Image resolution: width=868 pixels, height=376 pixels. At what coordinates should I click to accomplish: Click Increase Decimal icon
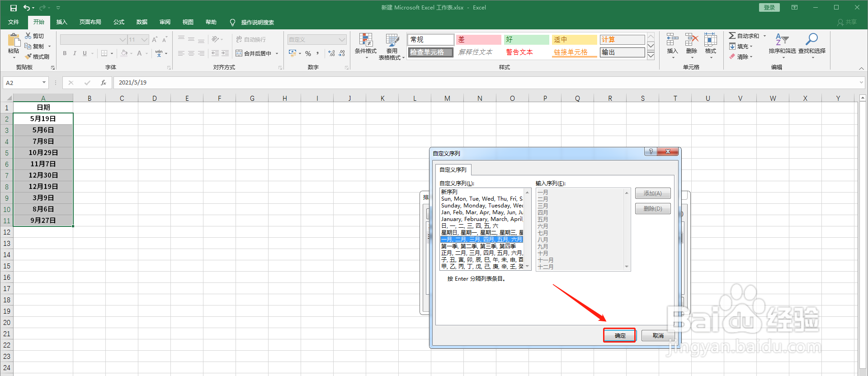331,53
